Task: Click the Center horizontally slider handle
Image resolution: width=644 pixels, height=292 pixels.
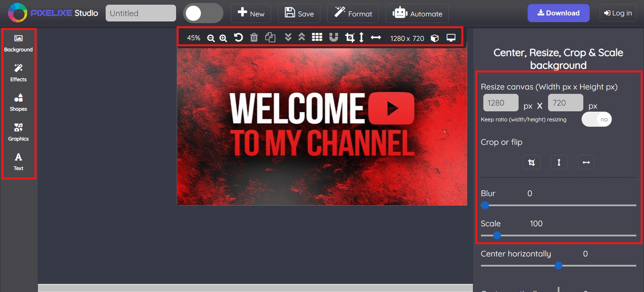Action: 558,265
